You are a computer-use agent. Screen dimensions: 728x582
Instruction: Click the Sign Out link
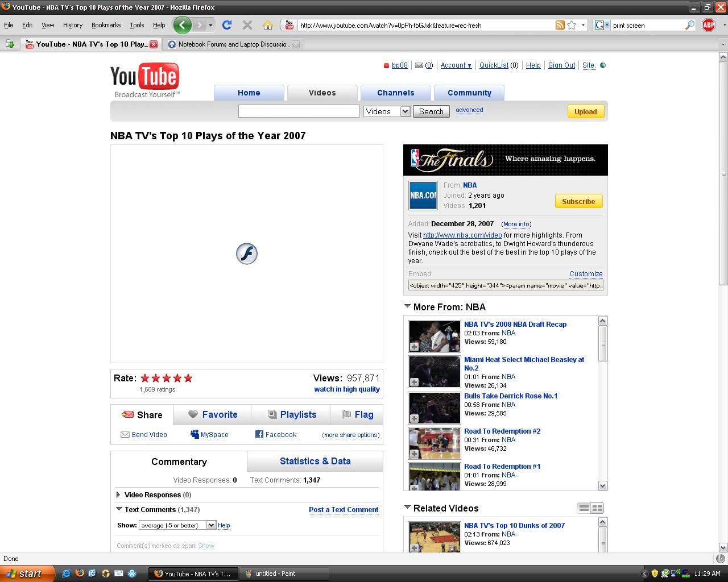coord(561,65)
